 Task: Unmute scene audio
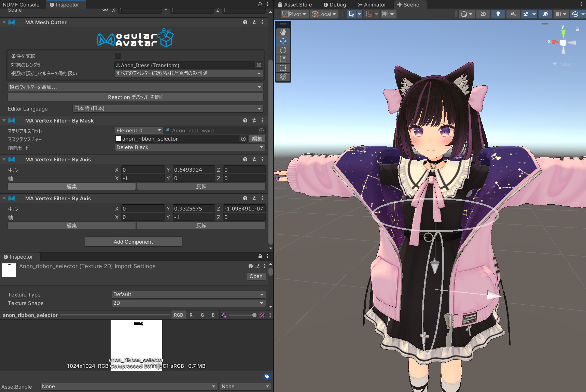(513, 14)
